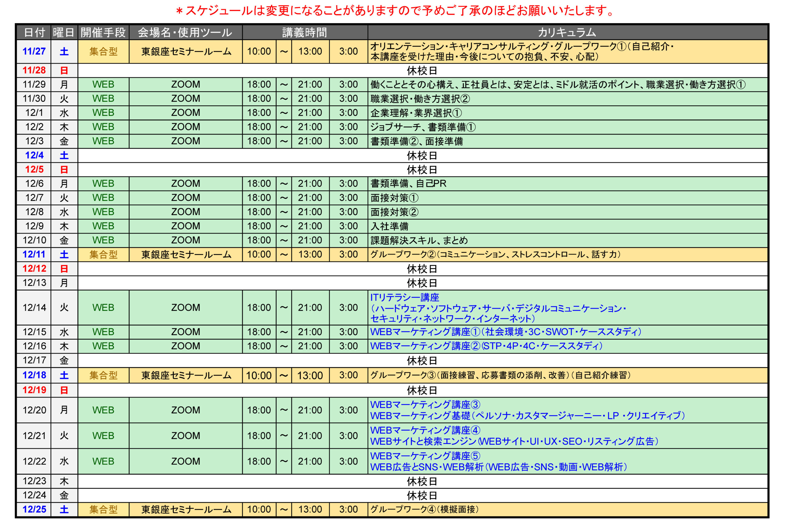This screenshot has width=787, height=532.
Task: Select the 11/29 date cell
Action: pos(34,84)
